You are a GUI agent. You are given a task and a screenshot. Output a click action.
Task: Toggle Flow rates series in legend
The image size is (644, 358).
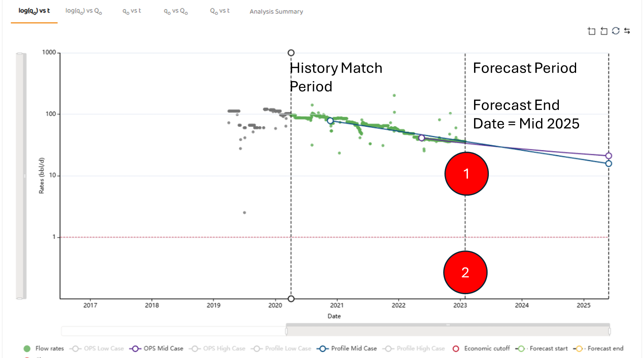pos(44,349)
